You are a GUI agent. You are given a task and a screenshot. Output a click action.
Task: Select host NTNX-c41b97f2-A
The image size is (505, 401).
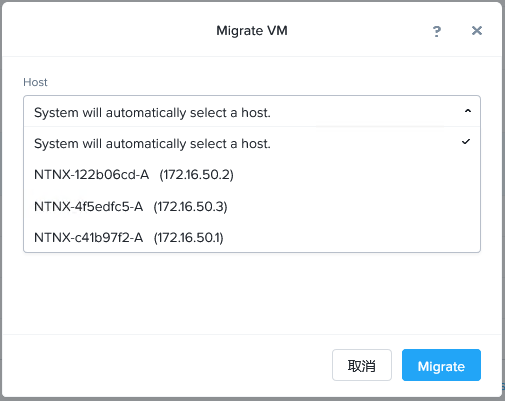(x=252, y=237)
